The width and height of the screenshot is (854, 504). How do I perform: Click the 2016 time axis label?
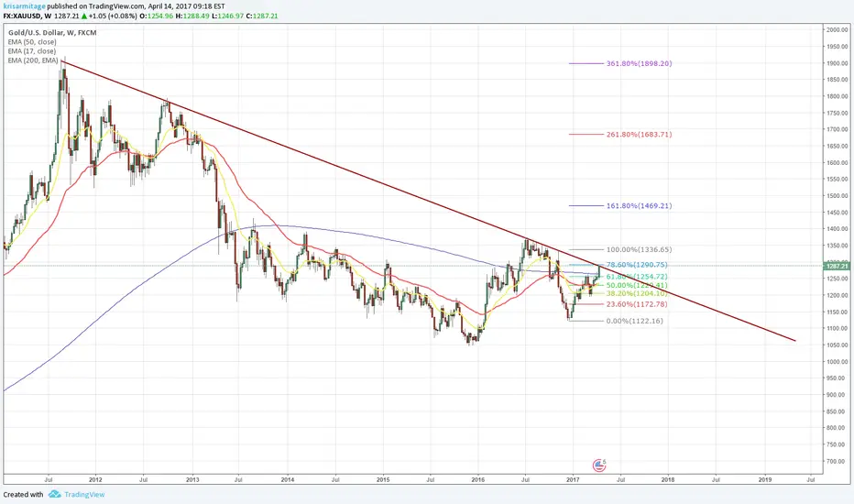(477, 480)
